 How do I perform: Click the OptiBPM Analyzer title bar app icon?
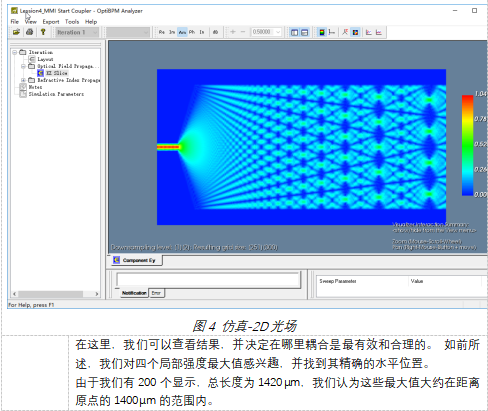tap(14, 11)
